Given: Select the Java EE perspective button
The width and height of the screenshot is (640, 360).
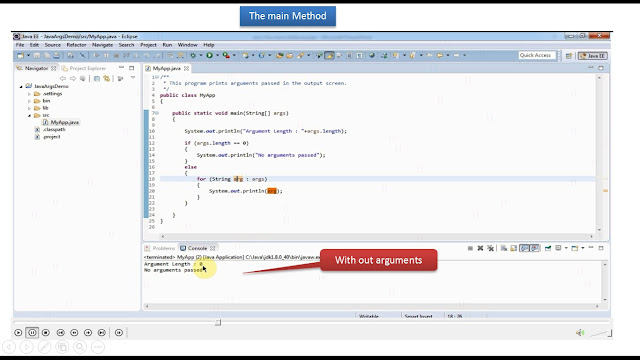Looking at the screenshot, I should pos(593,56).
